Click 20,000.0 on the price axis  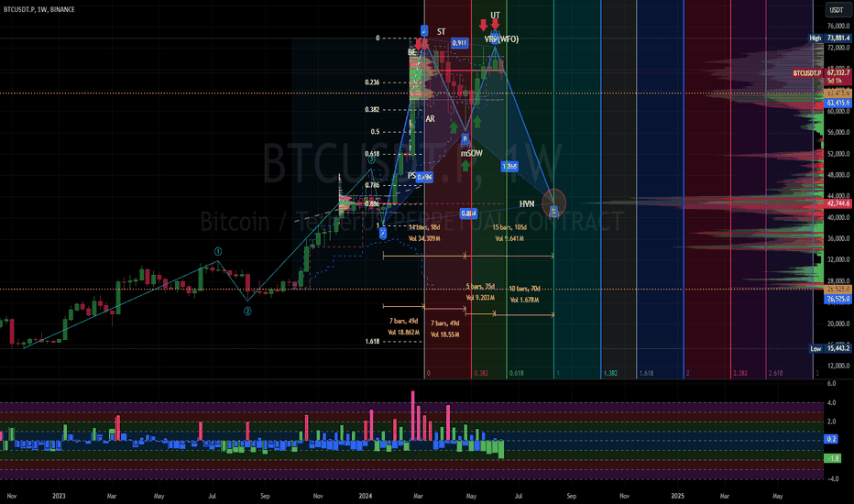(x=838, y=323)
